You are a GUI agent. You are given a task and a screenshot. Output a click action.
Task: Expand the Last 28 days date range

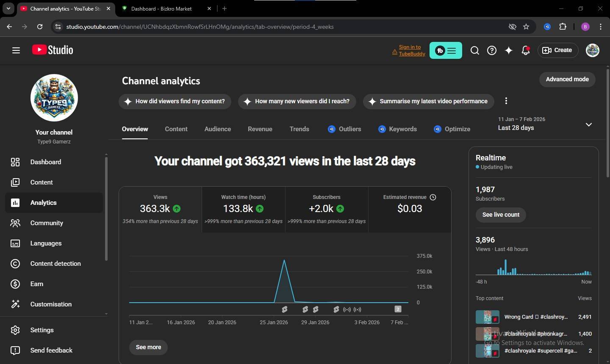tap(588, 124)
